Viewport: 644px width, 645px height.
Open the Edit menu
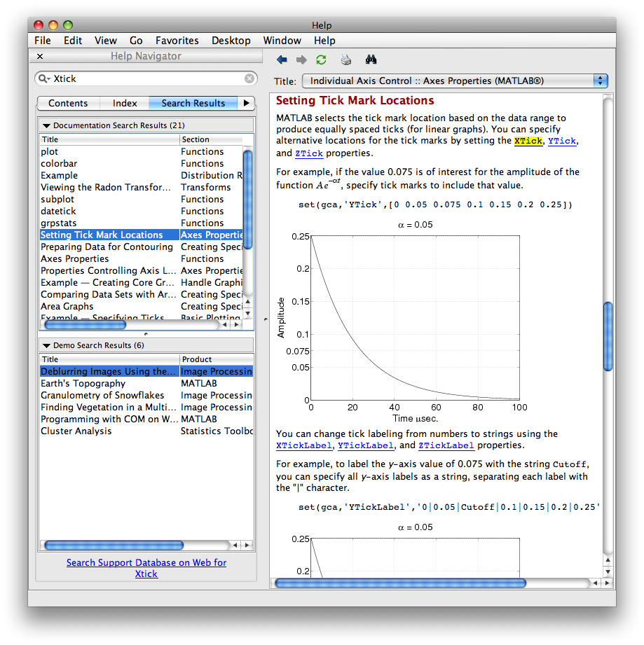73,41
